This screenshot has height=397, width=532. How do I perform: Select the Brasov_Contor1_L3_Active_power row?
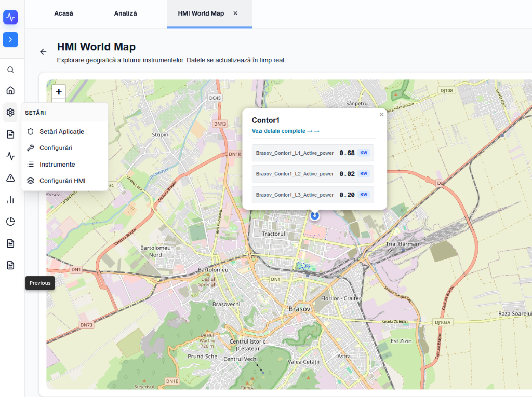pyautogui.click(x=313, y=195)
